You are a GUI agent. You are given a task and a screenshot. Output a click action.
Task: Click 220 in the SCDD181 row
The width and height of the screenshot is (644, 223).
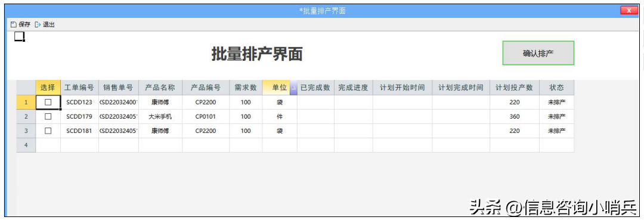pos(515,131)
